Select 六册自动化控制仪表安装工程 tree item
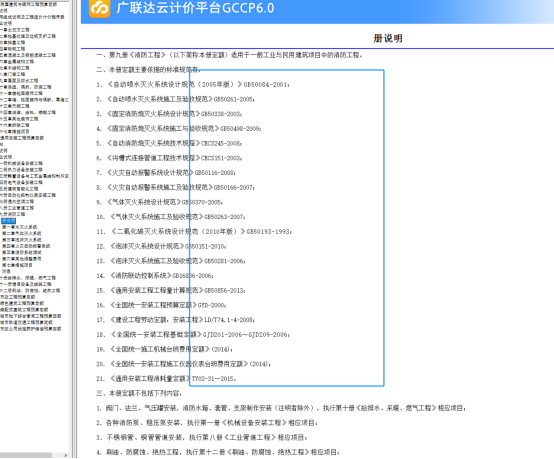Image resolution: width=554 pixels, height=459 pixels. coord(28,195)
